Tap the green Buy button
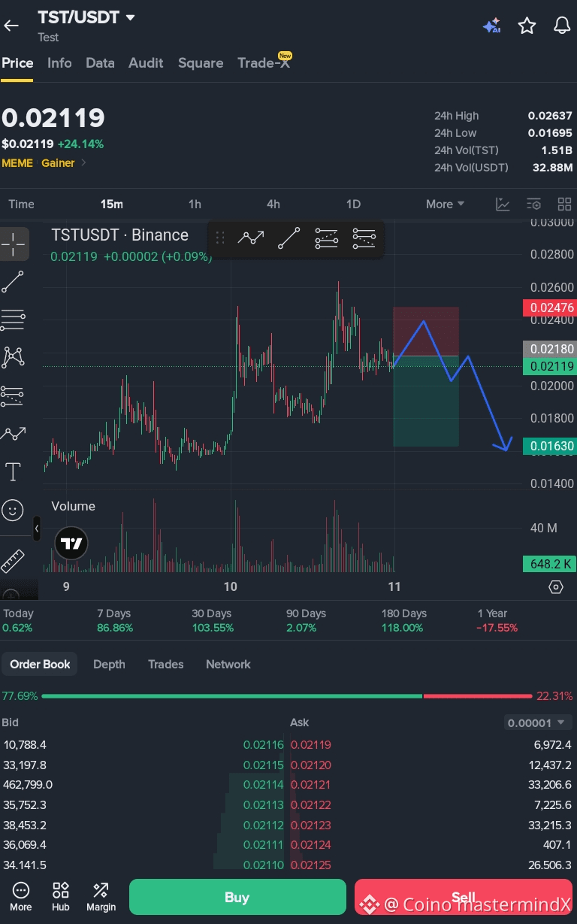The height and width of the screenshot is (924, 577). click(x=237, y=897)
